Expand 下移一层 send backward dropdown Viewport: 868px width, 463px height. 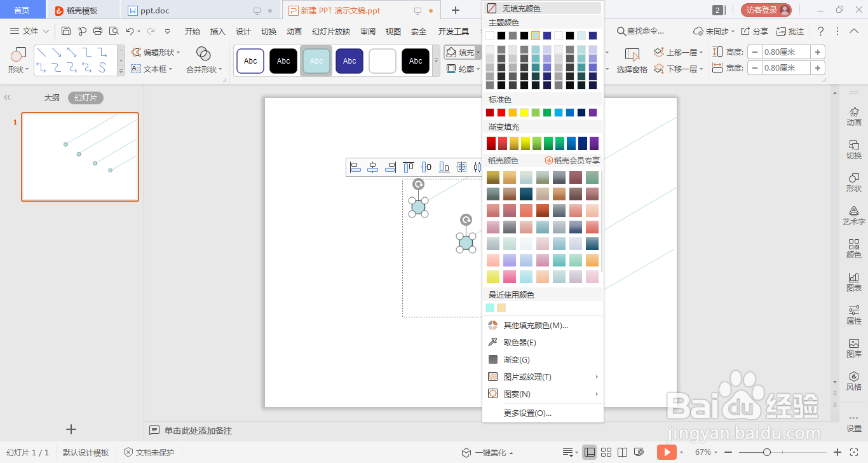tap(702, 69)
